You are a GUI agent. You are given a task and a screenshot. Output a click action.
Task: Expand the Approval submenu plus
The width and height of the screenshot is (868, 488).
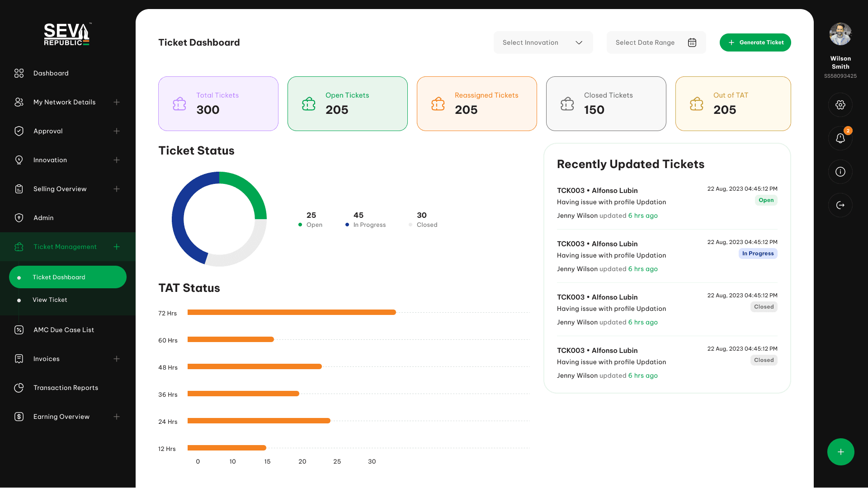tap(117, 131)
